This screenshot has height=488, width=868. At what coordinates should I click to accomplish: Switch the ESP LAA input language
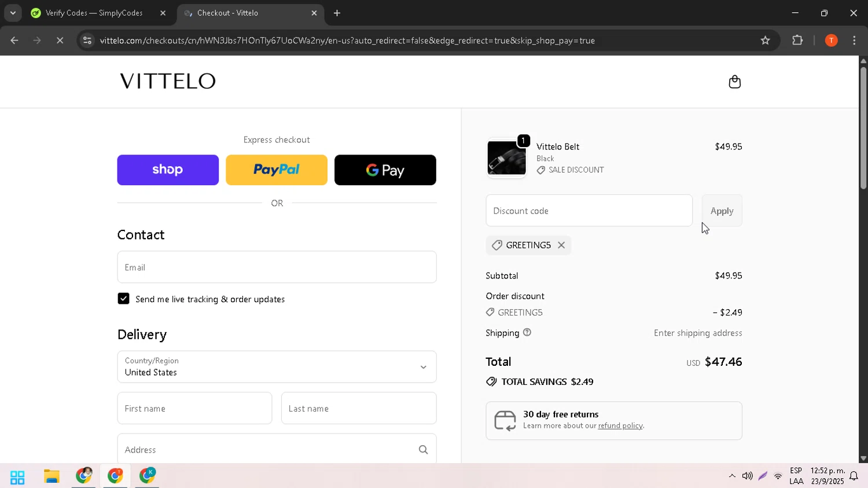click(x=796, y=476)
